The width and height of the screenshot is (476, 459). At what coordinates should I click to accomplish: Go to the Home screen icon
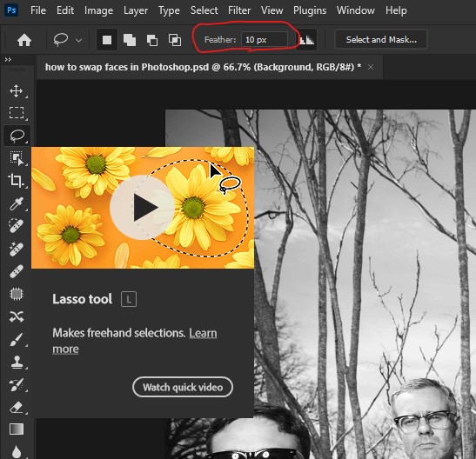click(x=24, y=40)
